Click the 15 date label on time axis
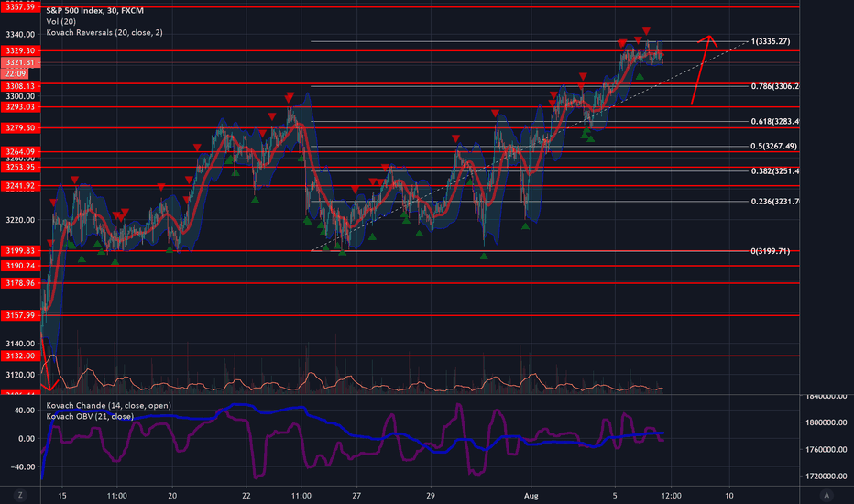 pos(62,495)
